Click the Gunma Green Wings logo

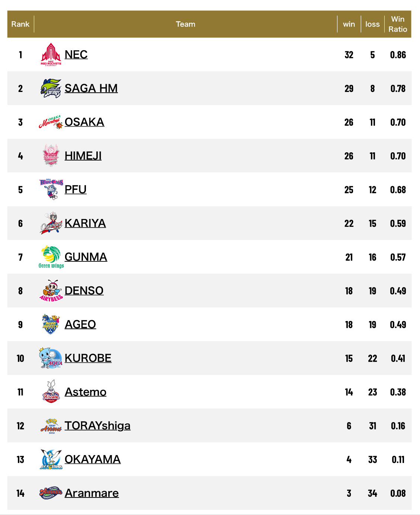pos(51,257)
